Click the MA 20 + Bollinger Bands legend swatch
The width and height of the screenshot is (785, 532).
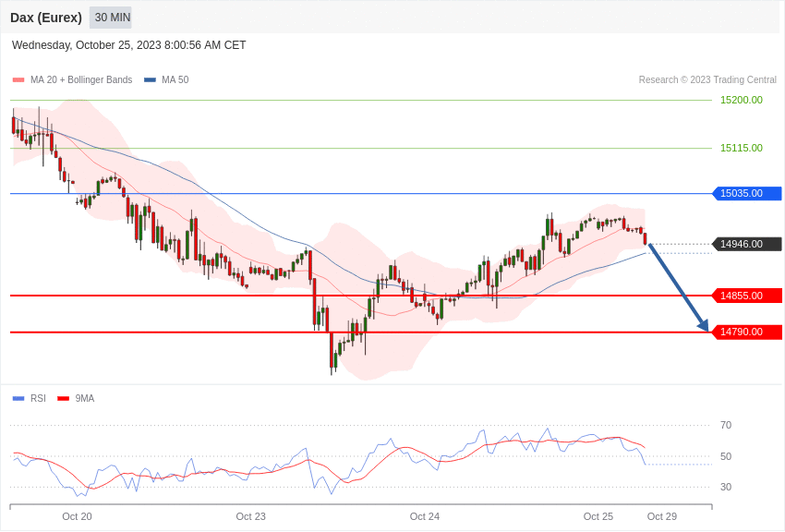click(18, 80)
